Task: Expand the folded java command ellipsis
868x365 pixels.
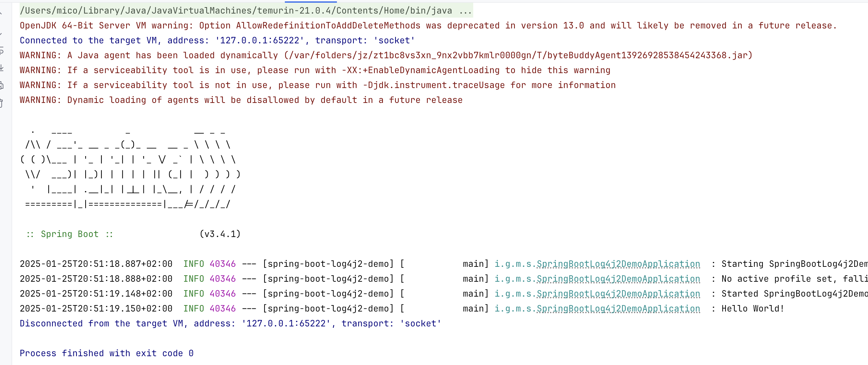Action: [x=465, y=11]
